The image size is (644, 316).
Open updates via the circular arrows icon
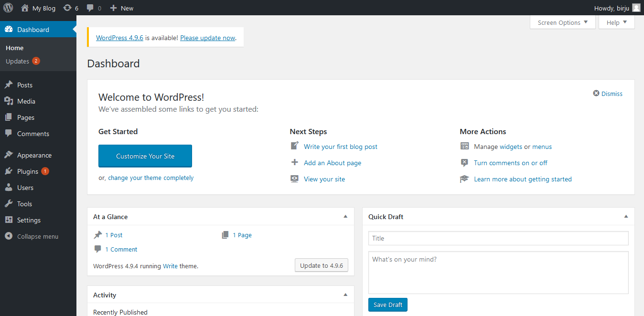coord(67,8)
